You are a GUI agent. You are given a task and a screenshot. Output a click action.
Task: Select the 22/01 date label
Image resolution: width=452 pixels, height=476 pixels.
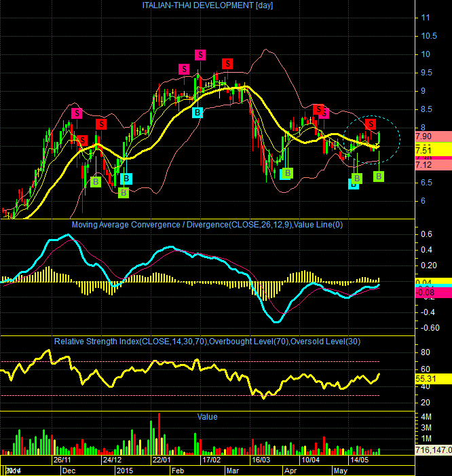click(162, 460)
